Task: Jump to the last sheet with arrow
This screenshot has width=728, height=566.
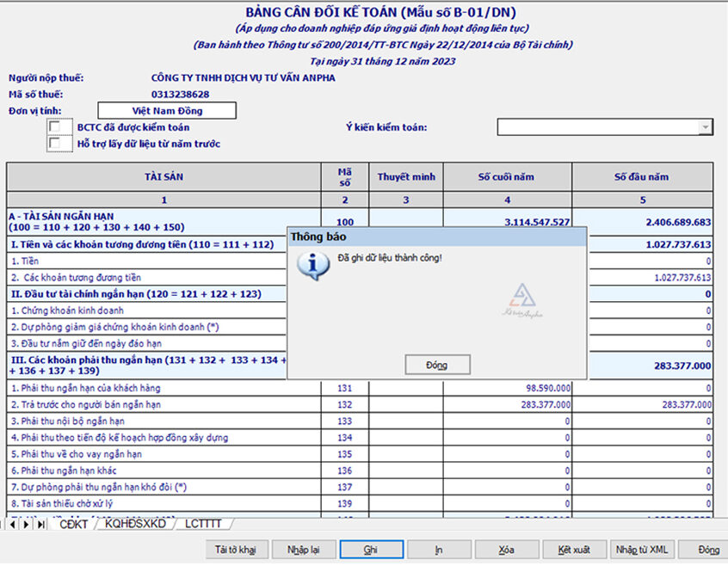Action: [40, 524]
